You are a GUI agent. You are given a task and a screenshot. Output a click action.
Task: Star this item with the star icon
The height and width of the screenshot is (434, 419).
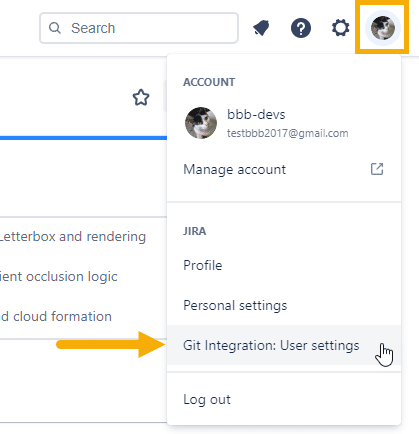pos(141,98)
